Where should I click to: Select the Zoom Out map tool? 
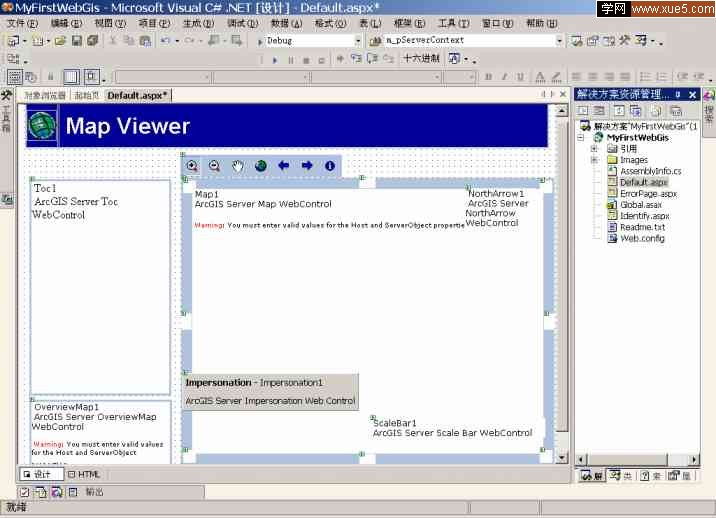click(214, 166)
